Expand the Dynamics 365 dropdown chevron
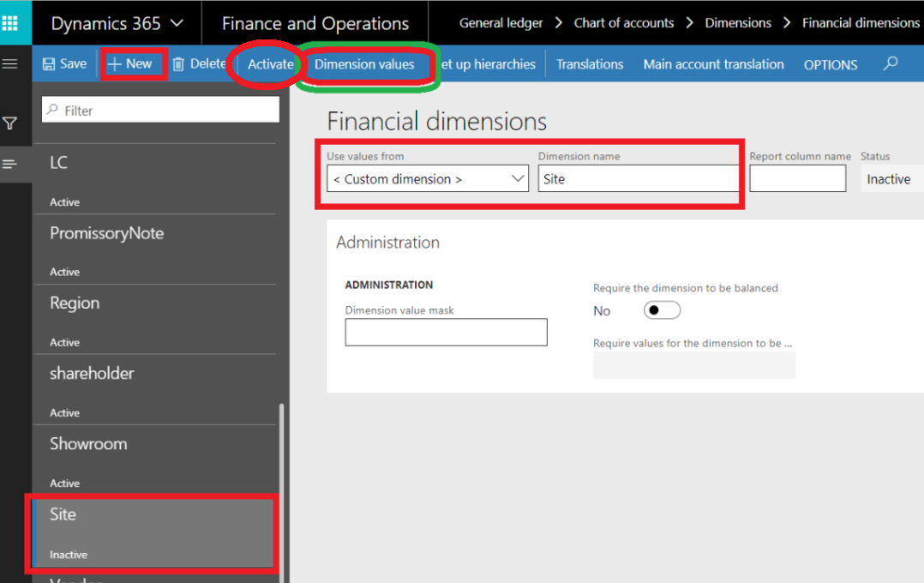This screenshot has height=583, width=924. [177, 24]
